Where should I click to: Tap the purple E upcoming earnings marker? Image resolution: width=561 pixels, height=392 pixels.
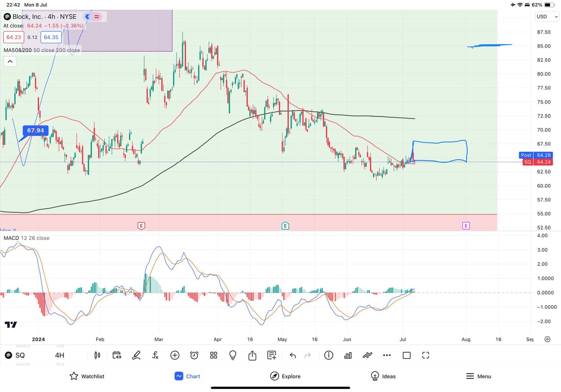(x=466, y=226)
